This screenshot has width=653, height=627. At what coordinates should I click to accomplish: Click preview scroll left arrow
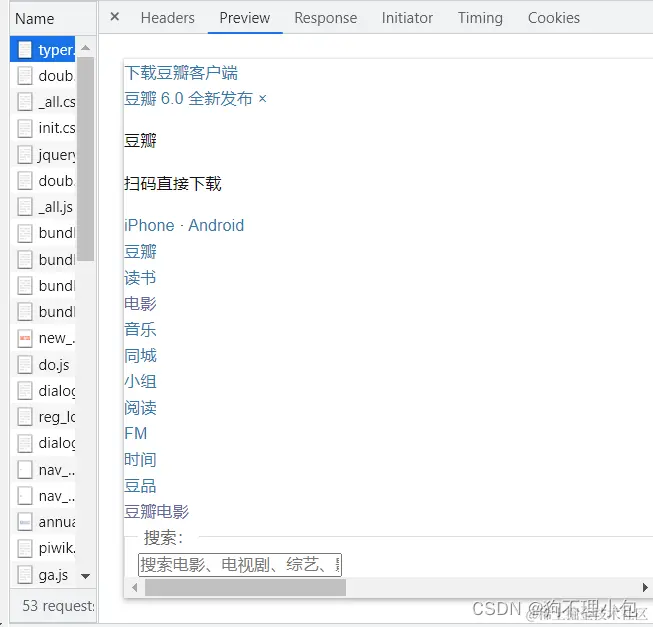[134, 587]
